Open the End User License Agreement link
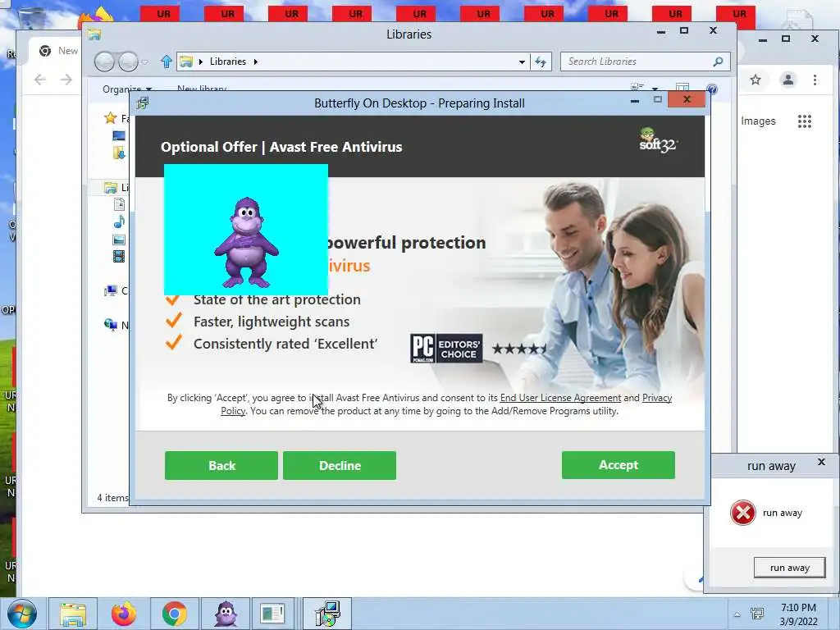The image size is (840, 630). point(560,398)
